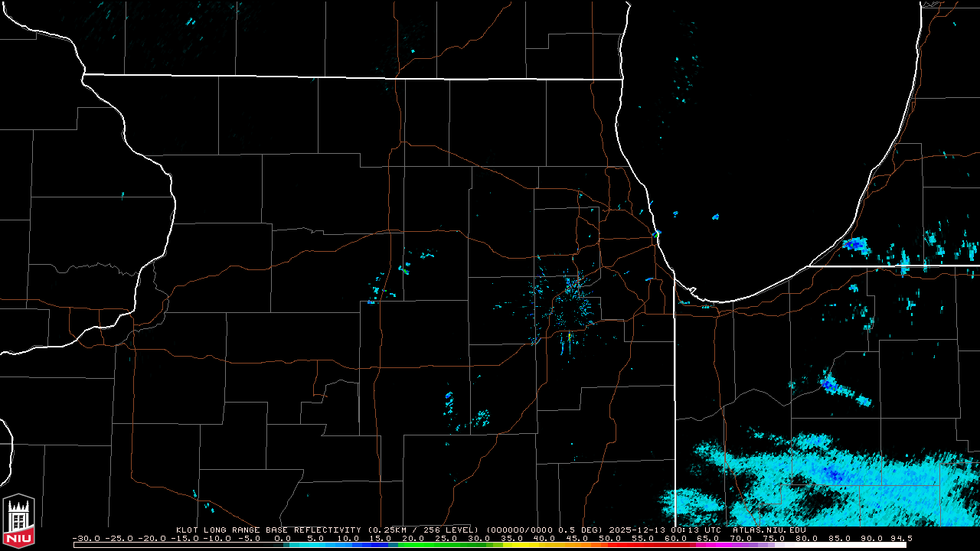Click the 2025-12-13 00:13 UTC timestamp

pos(666,530)
